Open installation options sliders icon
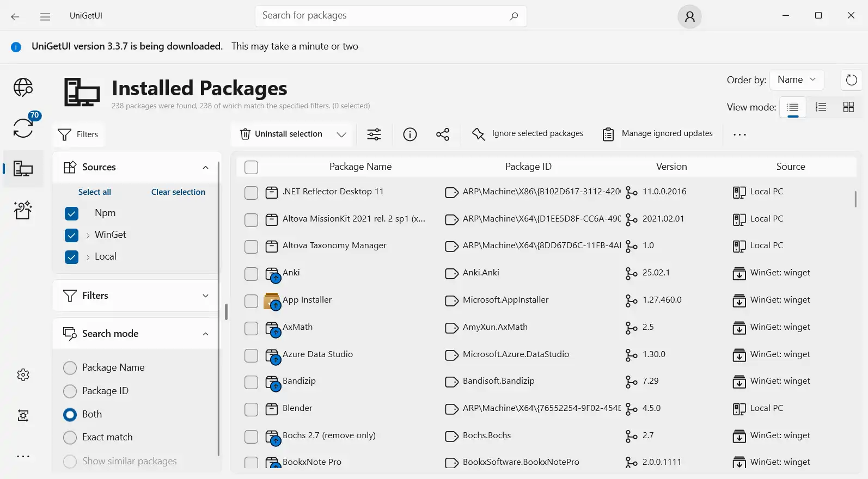Image resolution: width=868 pixels, height=479 pixels. coord(374,134)
